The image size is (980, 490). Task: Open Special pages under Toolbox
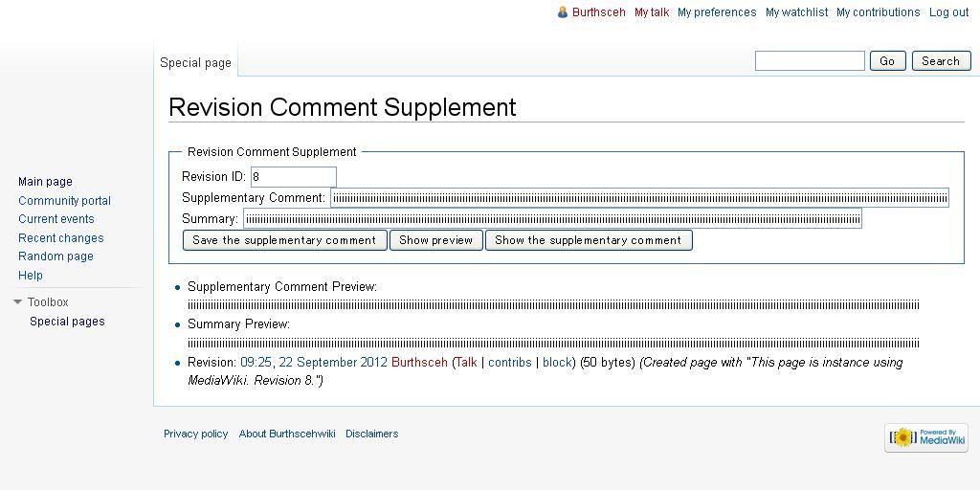(68, 322)
